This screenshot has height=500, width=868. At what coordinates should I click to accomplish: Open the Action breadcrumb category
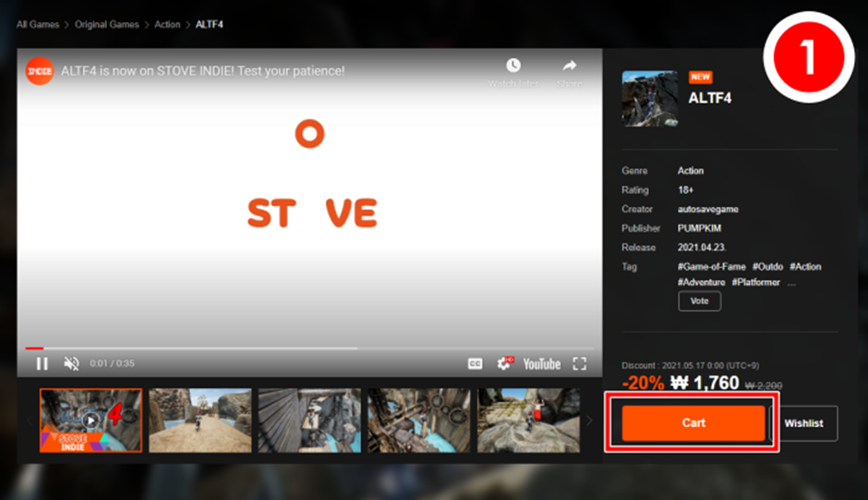[167, 24]
